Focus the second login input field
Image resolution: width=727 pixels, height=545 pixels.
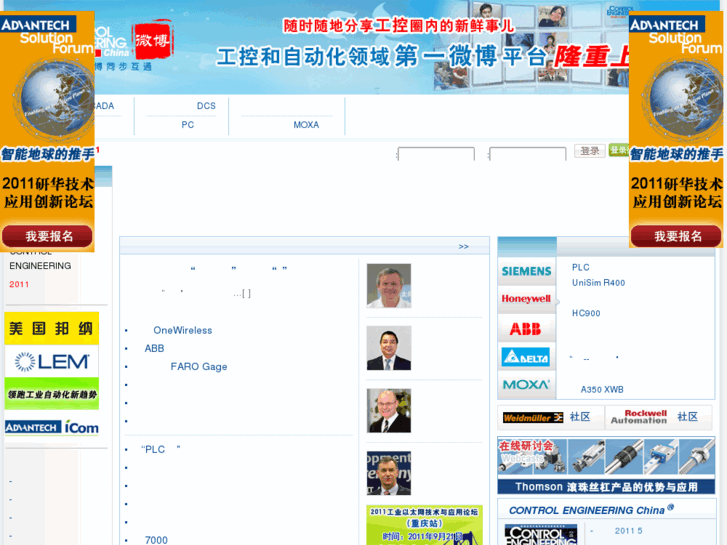pyautogui.click(x=528, y=154)
